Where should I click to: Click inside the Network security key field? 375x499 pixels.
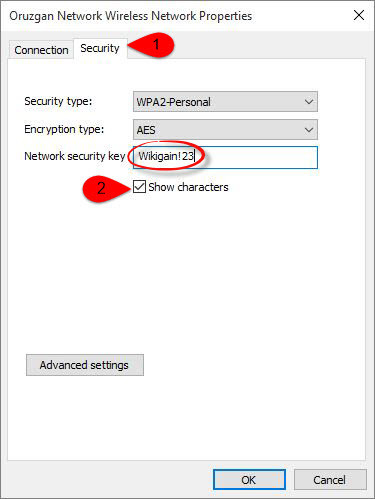(x=225, y=157)
